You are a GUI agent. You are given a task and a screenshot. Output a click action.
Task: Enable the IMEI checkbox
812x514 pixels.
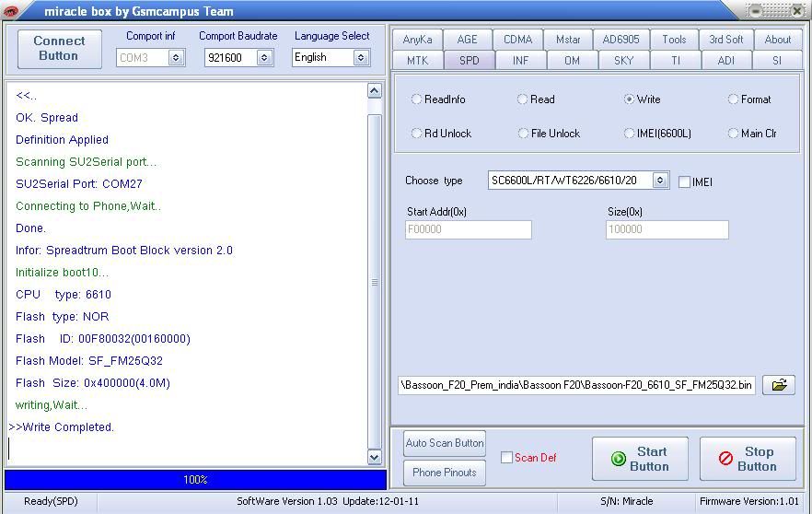click(684, 181)
